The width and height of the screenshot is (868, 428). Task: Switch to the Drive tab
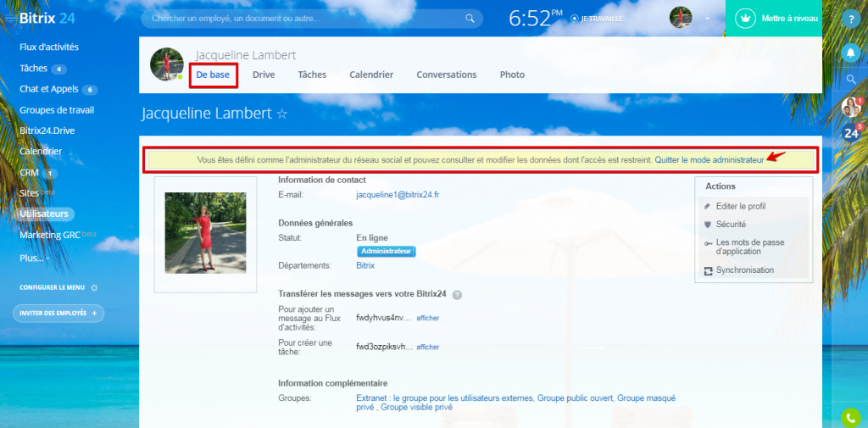coord(264,75)
